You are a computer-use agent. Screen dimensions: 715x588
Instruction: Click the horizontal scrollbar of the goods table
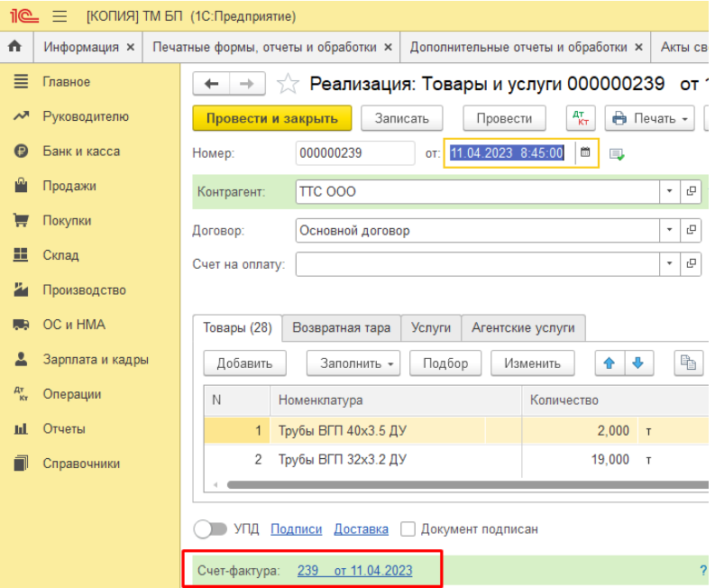point(467,485)
